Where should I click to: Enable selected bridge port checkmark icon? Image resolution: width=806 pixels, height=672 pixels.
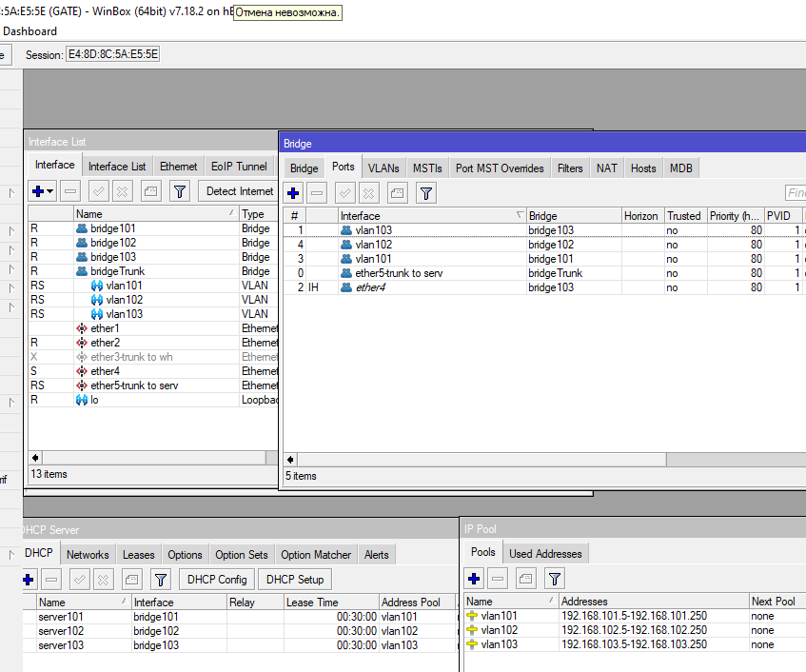[344, 193]
